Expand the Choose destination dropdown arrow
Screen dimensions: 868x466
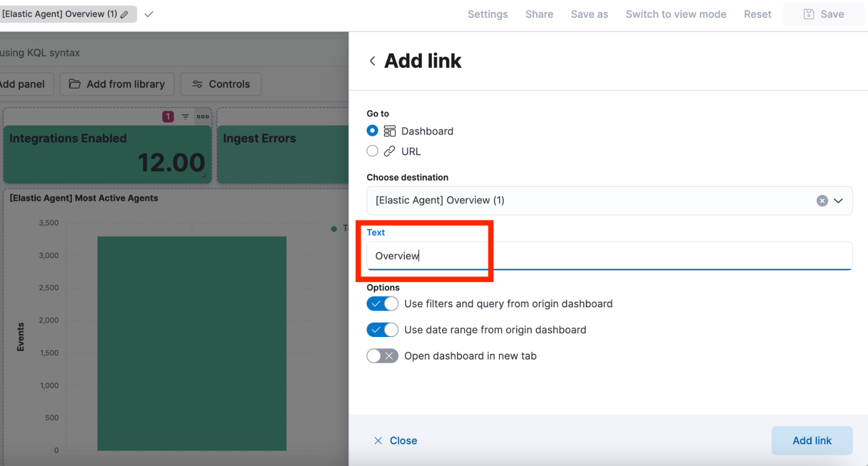pos(838,201)
